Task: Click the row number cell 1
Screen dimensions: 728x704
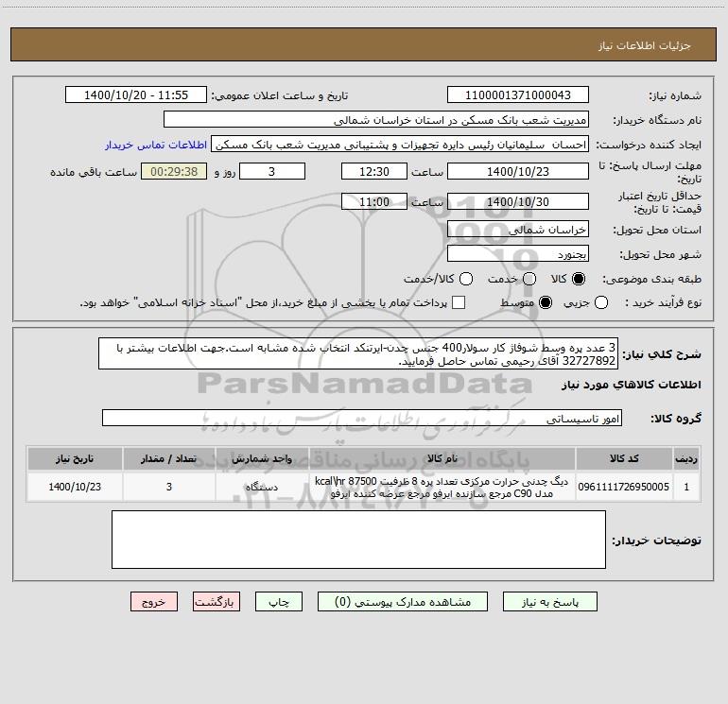Action: 686,487
